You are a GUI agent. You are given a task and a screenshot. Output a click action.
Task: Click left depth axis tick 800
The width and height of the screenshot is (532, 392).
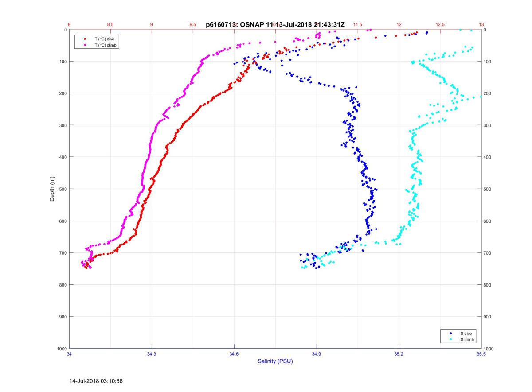(x=63, y=285)
